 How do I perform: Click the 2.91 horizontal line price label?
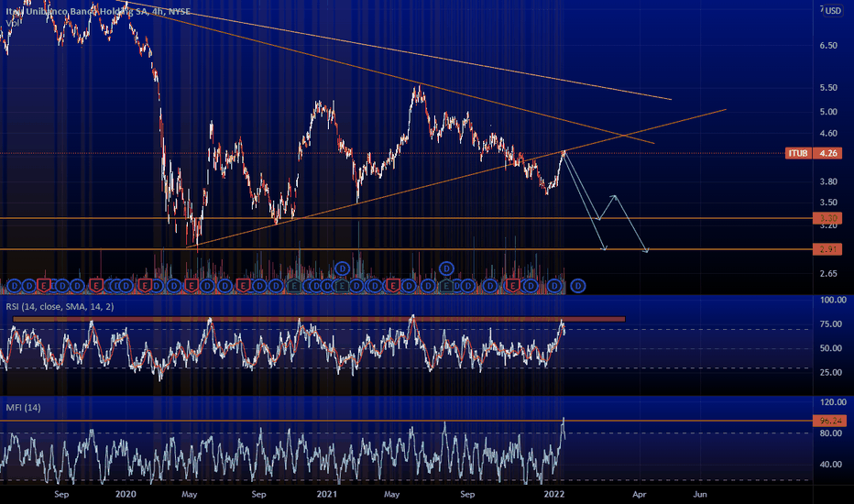827,249
